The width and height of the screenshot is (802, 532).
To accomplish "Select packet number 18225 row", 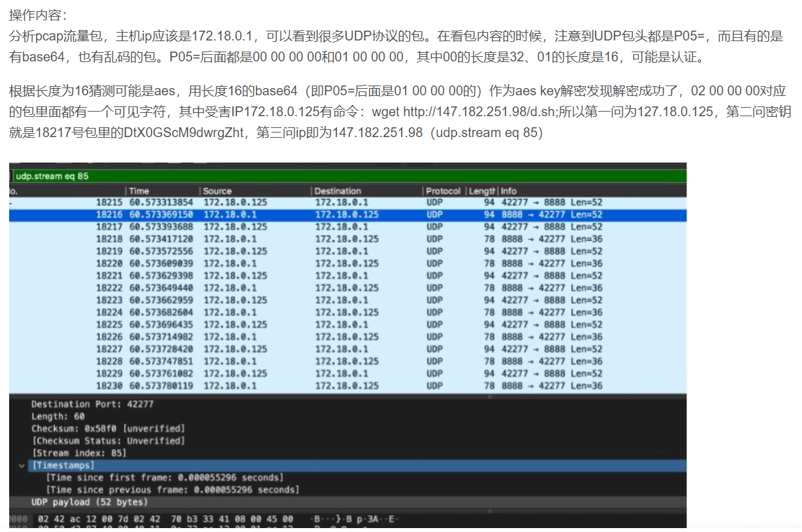I will (x=347, y=324).
